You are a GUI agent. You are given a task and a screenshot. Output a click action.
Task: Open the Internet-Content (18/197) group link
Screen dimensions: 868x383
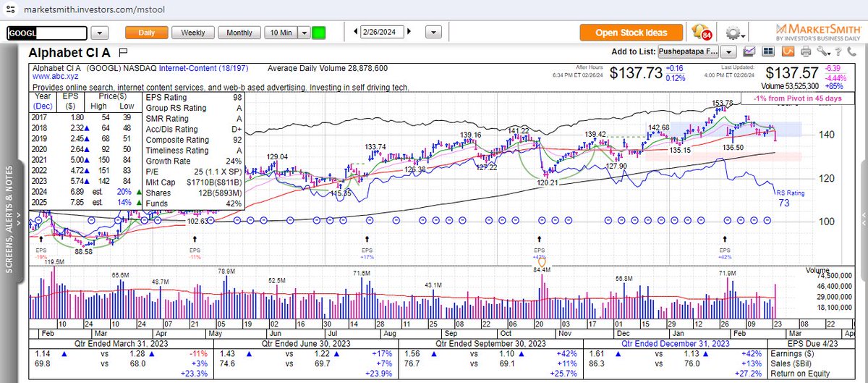[203, 67]
